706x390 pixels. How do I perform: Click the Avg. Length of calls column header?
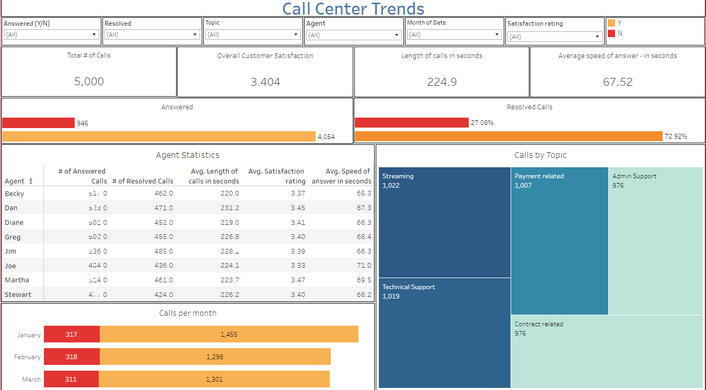pos(213,176)
